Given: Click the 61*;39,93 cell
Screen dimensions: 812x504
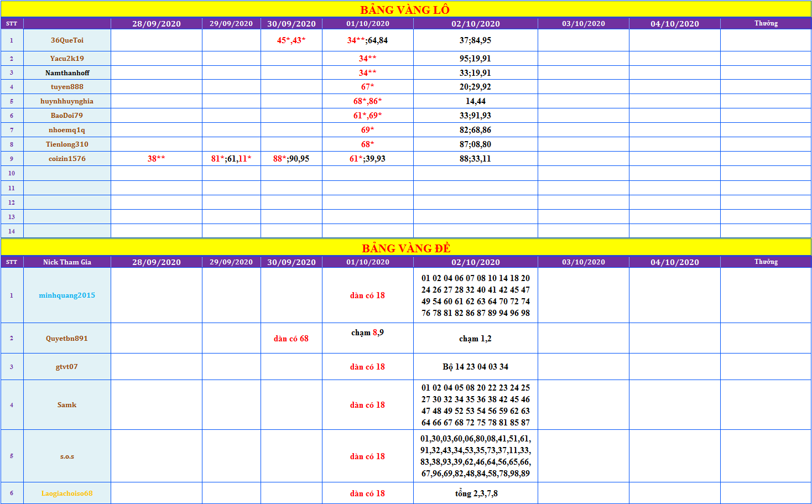Looking at the screenshot, I should coord(368,158).
